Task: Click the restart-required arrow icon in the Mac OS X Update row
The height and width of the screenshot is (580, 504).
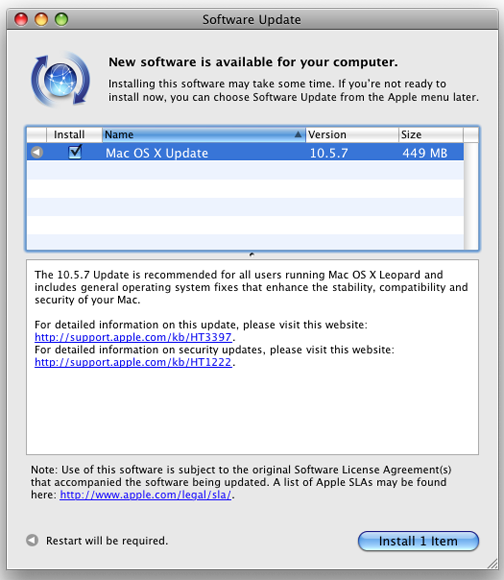Action: pyautogui.click(x=37, y=152)
